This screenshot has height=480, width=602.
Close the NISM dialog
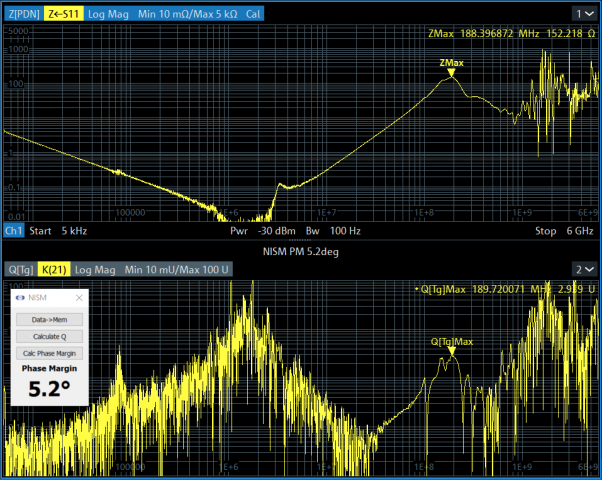[x=79, y=298]
